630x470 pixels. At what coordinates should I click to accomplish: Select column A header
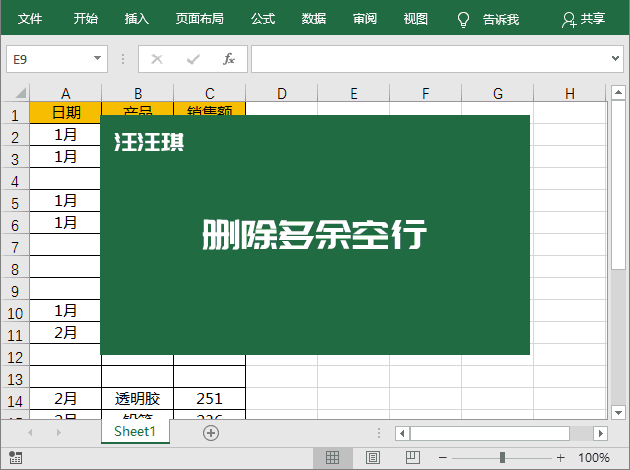click(x=65, y=93)
